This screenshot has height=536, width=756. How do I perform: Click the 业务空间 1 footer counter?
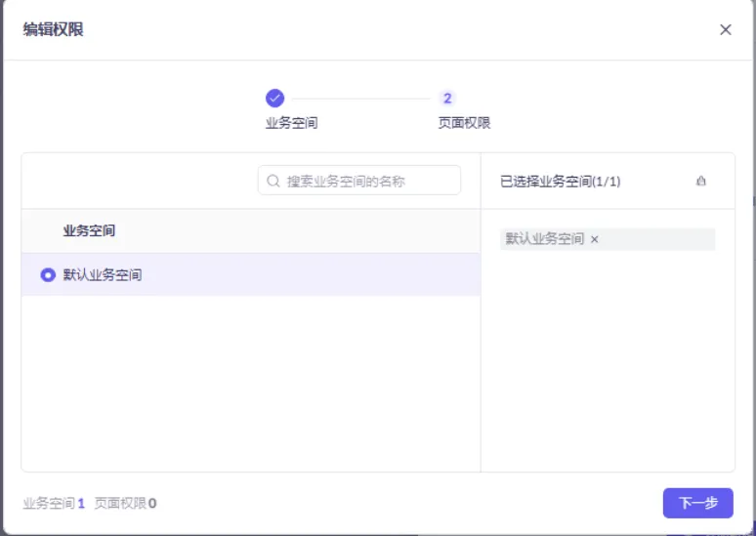pyautogui.click(x=54, y=504)
